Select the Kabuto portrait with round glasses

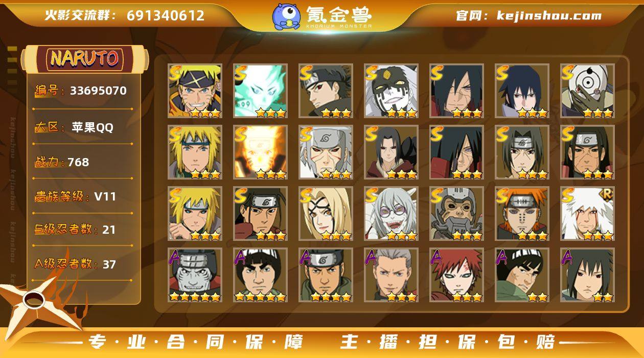[x=391, y=214]
